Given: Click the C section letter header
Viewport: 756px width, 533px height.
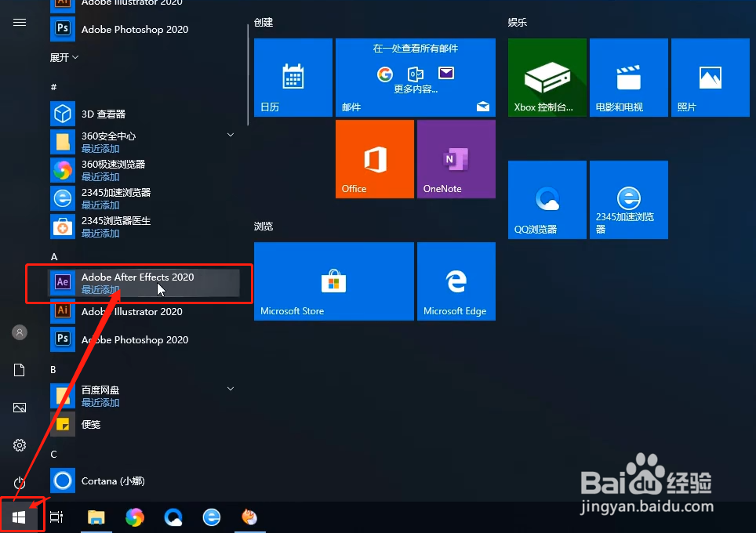Looking at the screenshot, I should [x=53, y=454].
